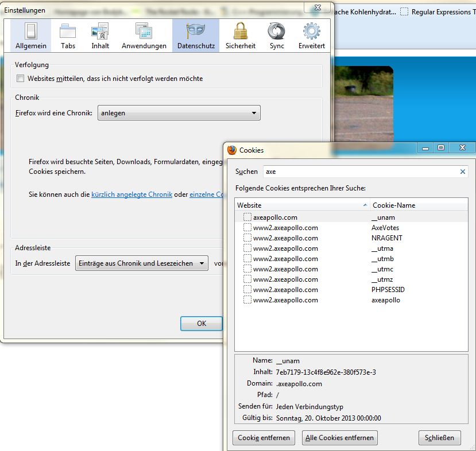Viewport: 476px width, 451px height.
Task: Click the Jeden Verbindungstyp value
Action: coord(309,406)
